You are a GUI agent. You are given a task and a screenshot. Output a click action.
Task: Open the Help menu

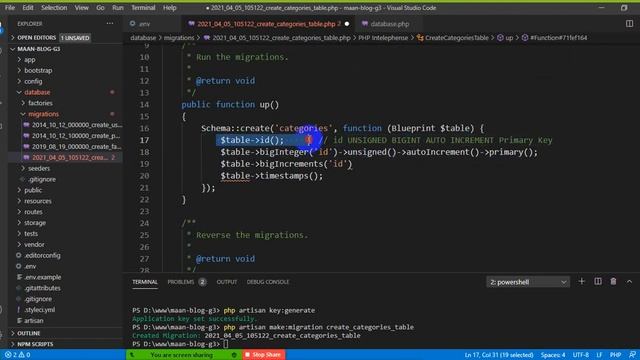coord(170,8)
